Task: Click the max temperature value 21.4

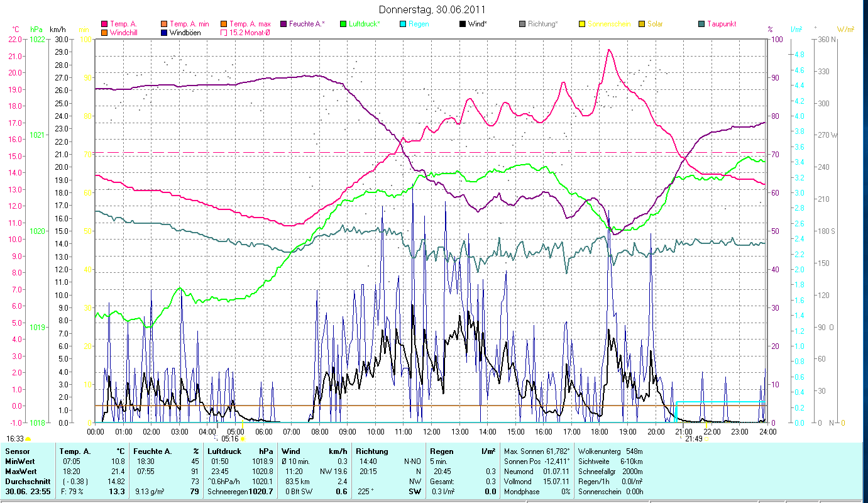Action: pos(119,472)
